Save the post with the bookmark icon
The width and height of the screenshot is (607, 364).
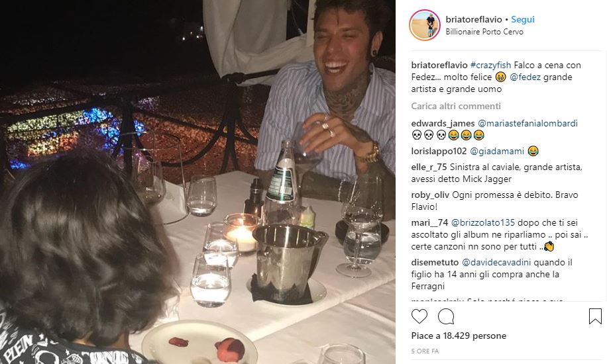pos(595,316)
